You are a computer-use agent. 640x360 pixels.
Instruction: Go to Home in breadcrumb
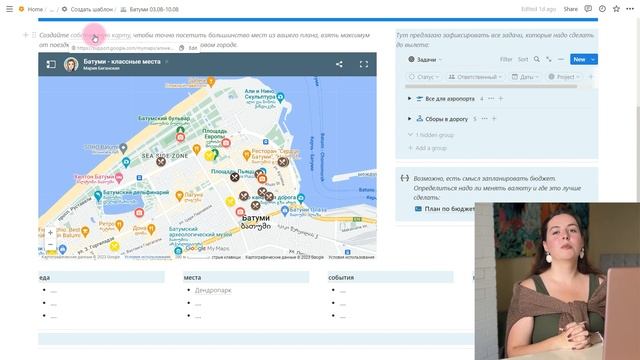35,9
